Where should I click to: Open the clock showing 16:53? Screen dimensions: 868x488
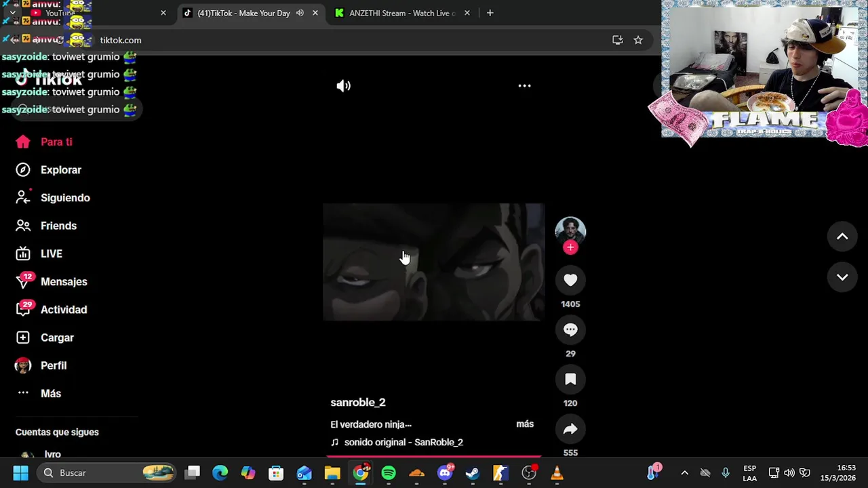coord(838,472)
